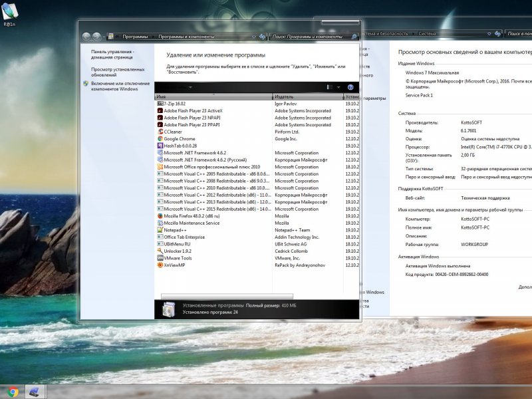Select Microsoft Visual C++ 2008 Redistributable row
Screen dimensions: 532x399
tap(257, 181)
